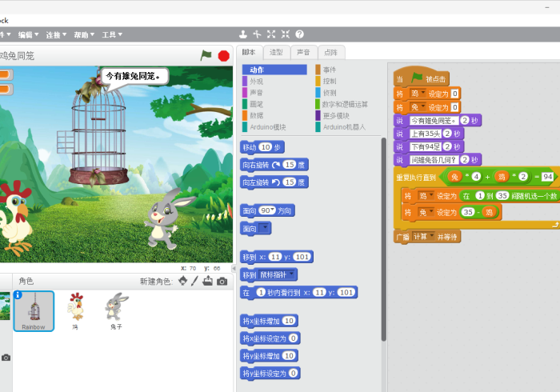
Task: Select the 兔子 rabbit sprite thumbnail
Action: [x=117, y=310]
